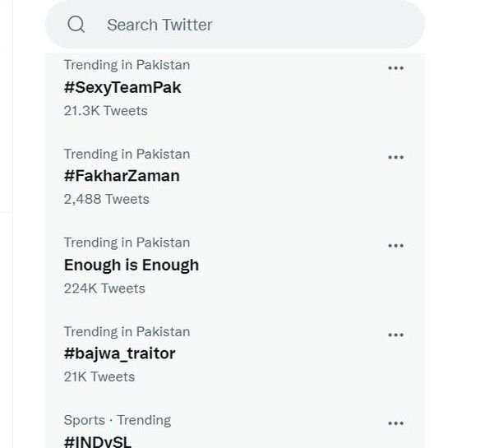Click the search magnifier icon
This screenshot has height=448, width=503.
coord(76,25)
